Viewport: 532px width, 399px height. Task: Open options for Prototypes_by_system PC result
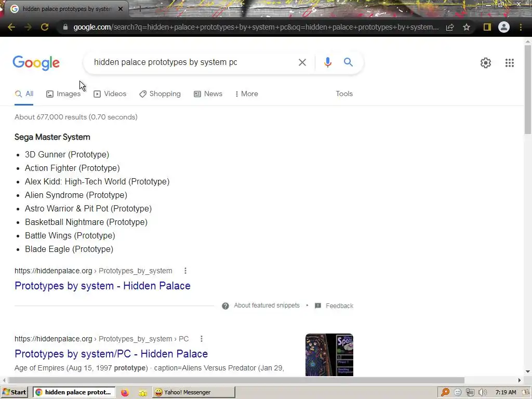(x=202, y=339)
